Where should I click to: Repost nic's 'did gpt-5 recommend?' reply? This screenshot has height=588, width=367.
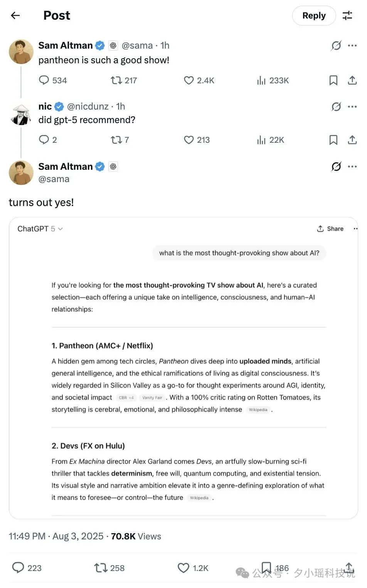point(120,140)
